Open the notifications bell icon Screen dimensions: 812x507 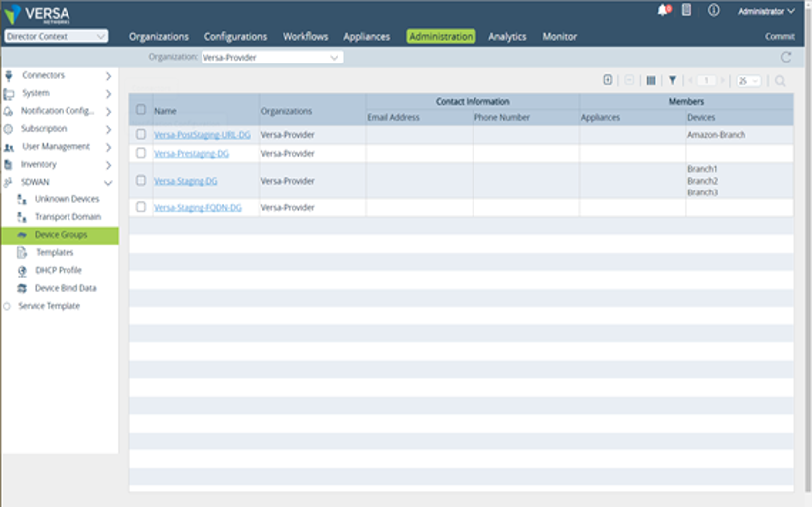point(663,10)
